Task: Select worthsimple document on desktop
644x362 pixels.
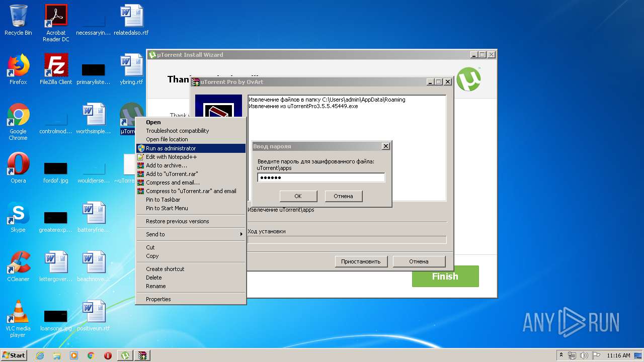Action: pos(94,119)
